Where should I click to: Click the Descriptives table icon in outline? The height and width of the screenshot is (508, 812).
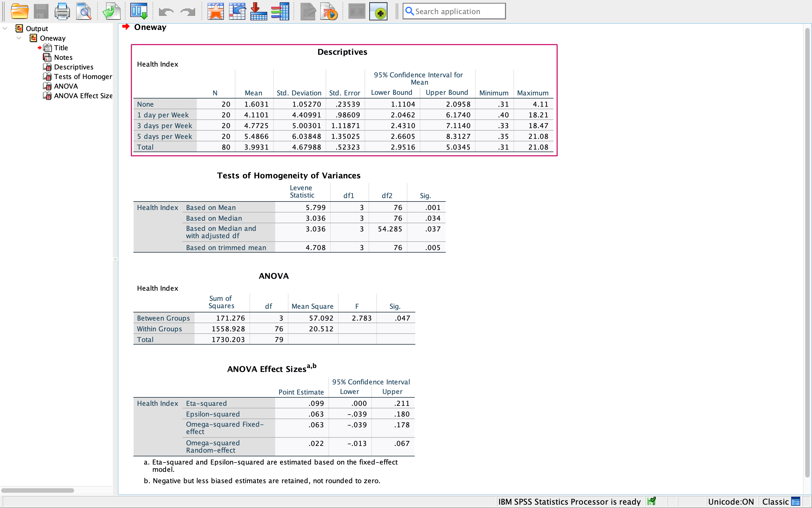[47, 67]
